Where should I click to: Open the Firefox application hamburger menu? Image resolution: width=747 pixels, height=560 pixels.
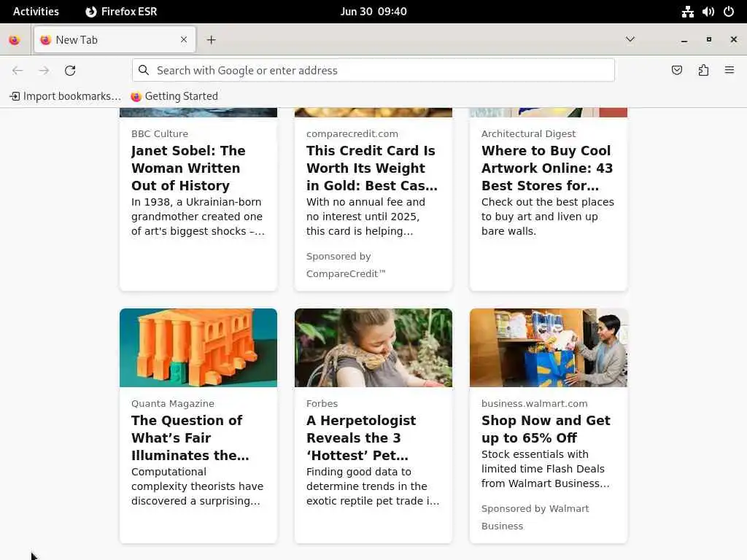click(729, 70)
